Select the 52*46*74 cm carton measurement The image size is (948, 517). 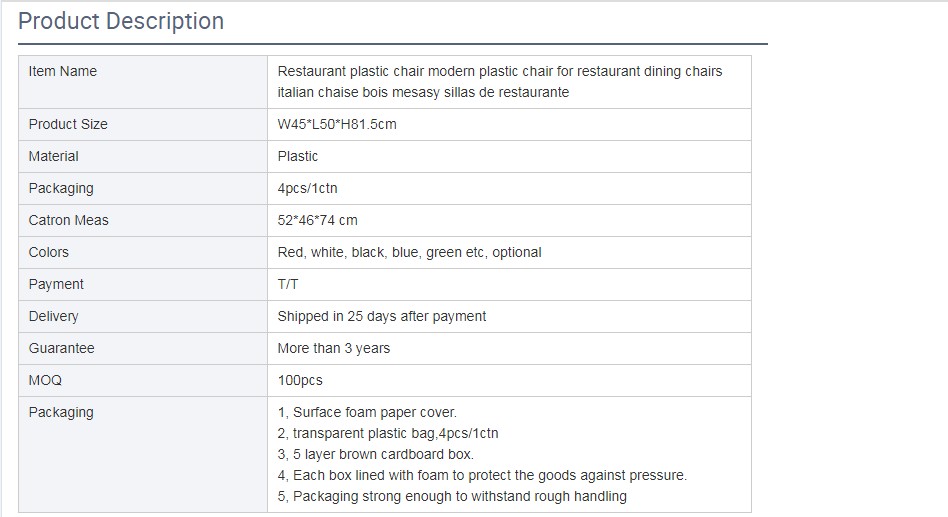317,220
